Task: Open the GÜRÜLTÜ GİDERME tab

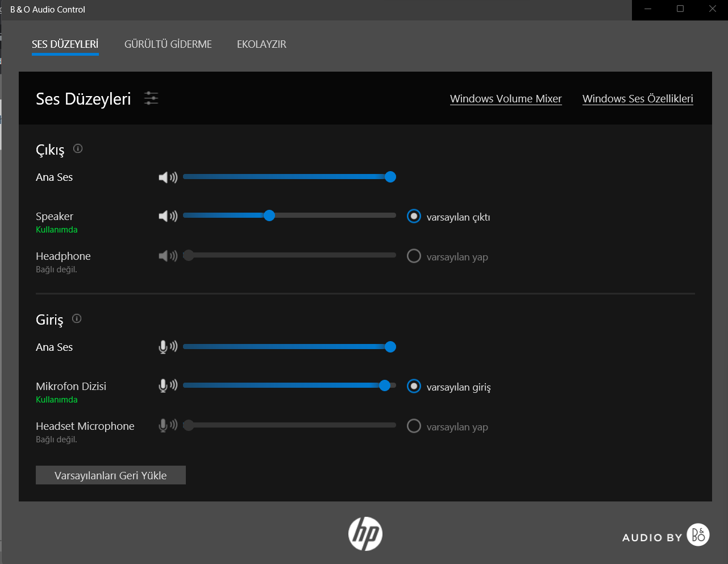Action: pyautogui.click(x=168, y=44)
